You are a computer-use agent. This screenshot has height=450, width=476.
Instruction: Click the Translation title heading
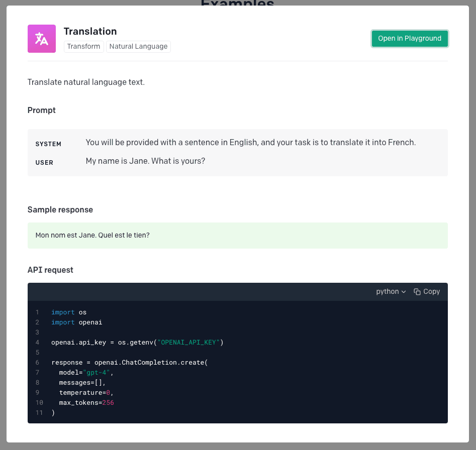point(90,31)
